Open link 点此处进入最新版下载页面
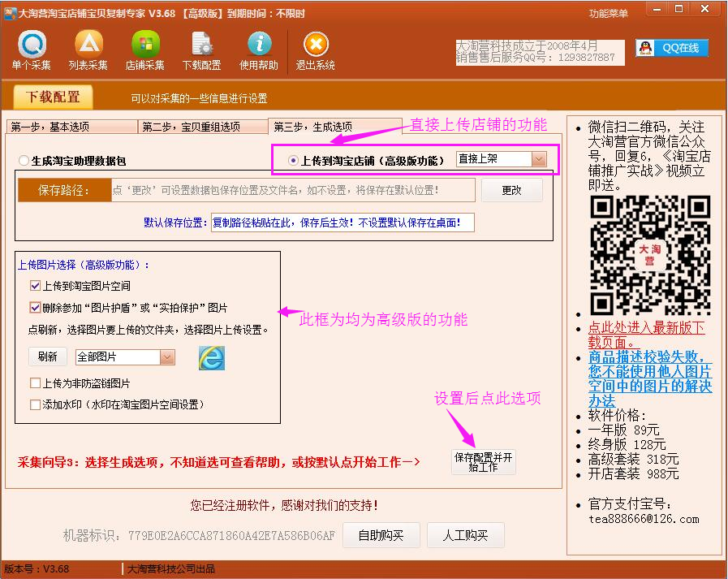Image resolution: width=728 pixels, height=579 pixels. (x=646, y=335)
